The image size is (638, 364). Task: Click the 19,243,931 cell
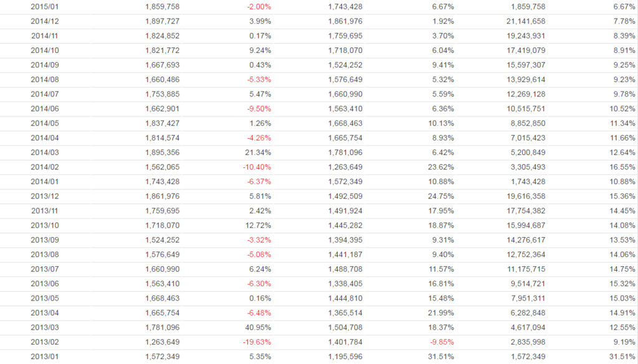522,36
